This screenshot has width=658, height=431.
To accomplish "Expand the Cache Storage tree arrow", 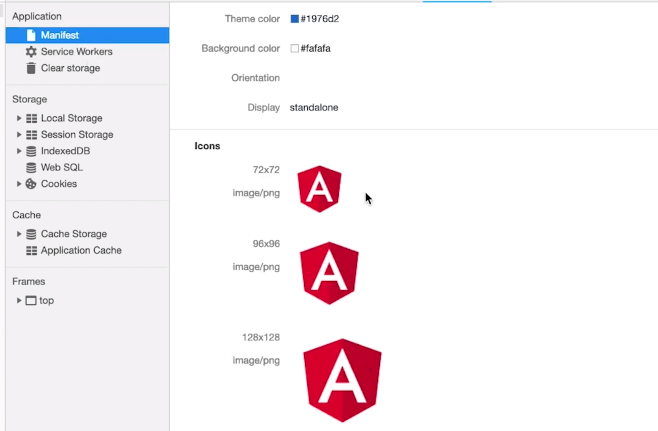I will pos(19,234).
